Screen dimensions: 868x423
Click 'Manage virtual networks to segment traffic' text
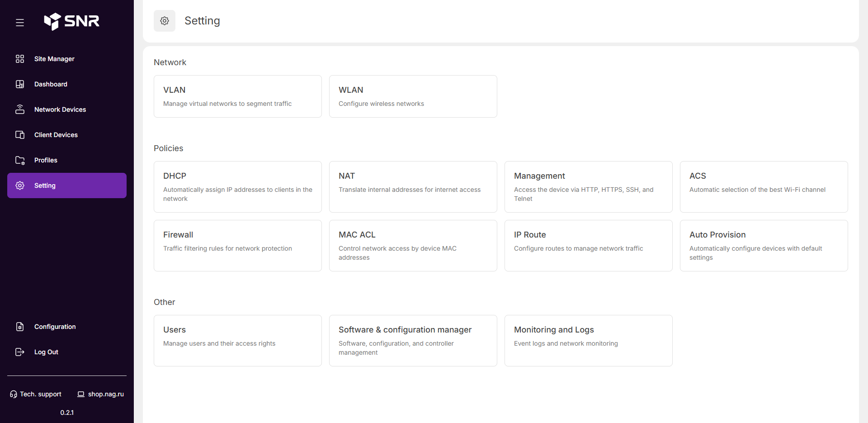click(x=227, y=104)
